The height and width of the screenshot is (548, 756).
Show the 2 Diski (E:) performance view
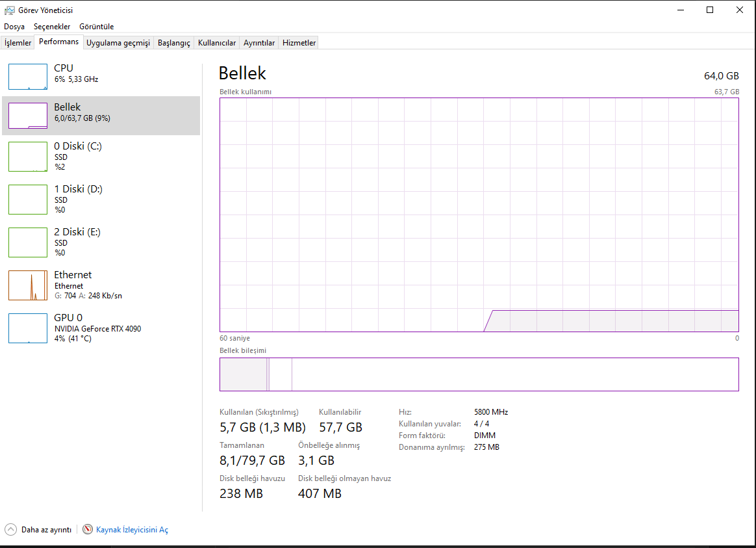pos(28,242)
